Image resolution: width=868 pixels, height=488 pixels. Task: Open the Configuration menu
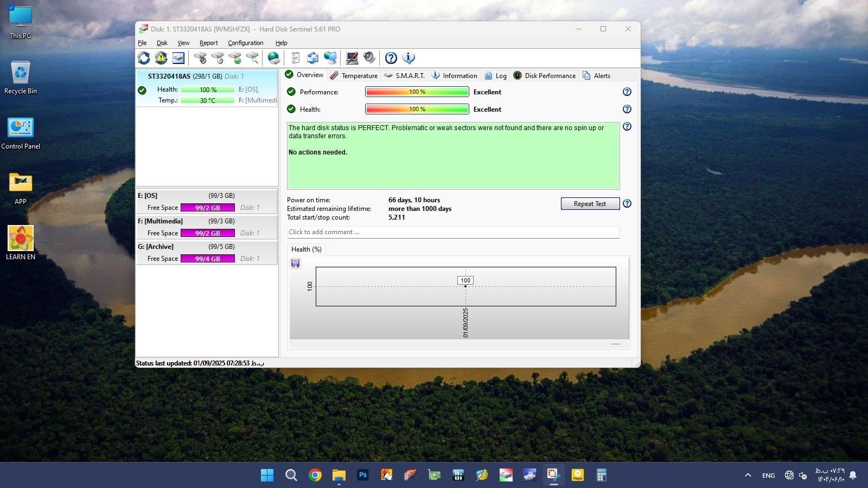[245, 43]
